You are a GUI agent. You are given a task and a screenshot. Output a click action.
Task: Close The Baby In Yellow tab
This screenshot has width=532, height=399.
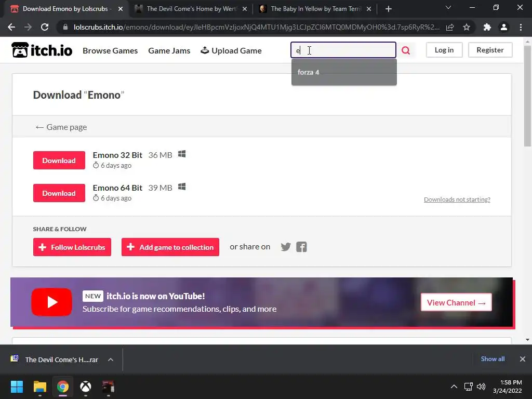(x=369, y=9)
